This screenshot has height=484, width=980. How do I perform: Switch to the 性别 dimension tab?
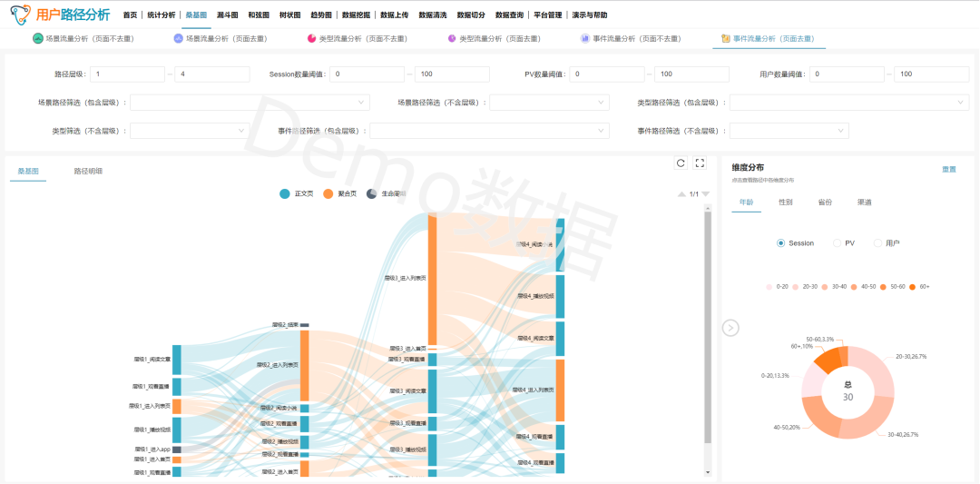click(x=786, y=202)
